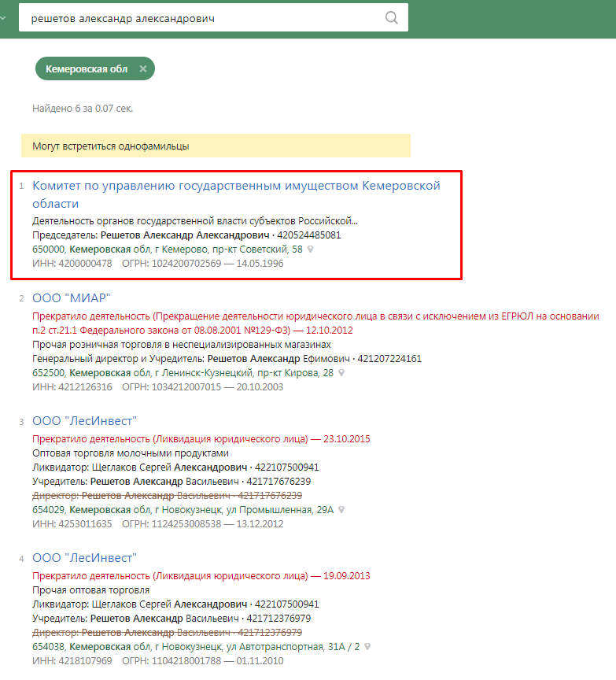Click the Кемеровская обл region filter label
This screenshot has height=680, width=616.
[x=87, y=69]
